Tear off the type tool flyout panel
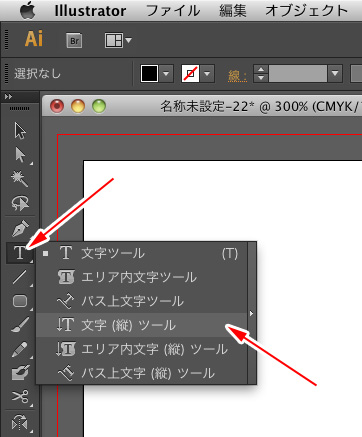The height and width of the screenshot is (437, 362). pos(252,313)
